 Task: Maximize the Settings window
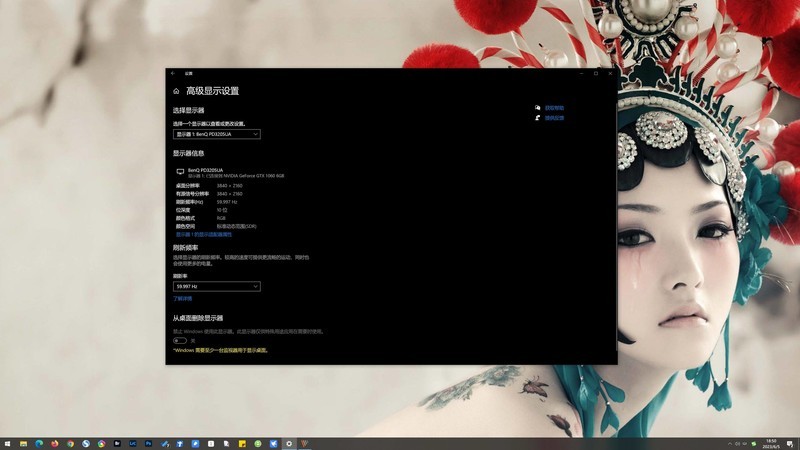[x=596, y=73]
